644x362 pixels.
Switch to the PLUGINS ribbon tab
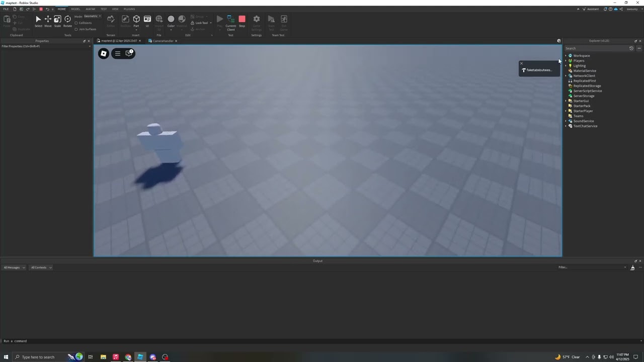[x=129, y=9]
